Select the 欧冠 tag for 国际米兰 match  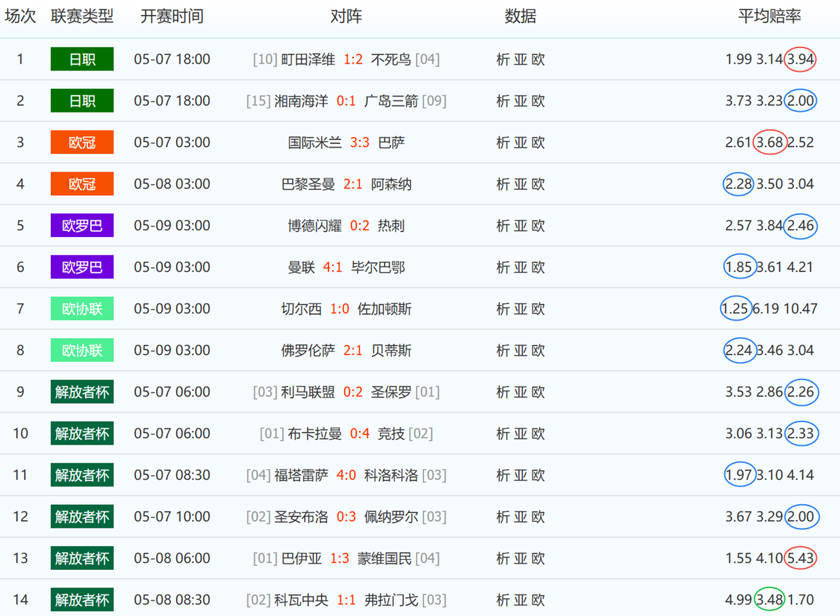click(82, 142)
